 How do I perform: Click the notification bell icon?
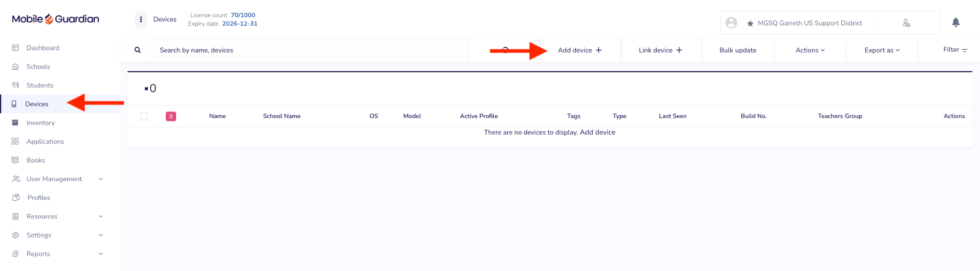[956, 22]
